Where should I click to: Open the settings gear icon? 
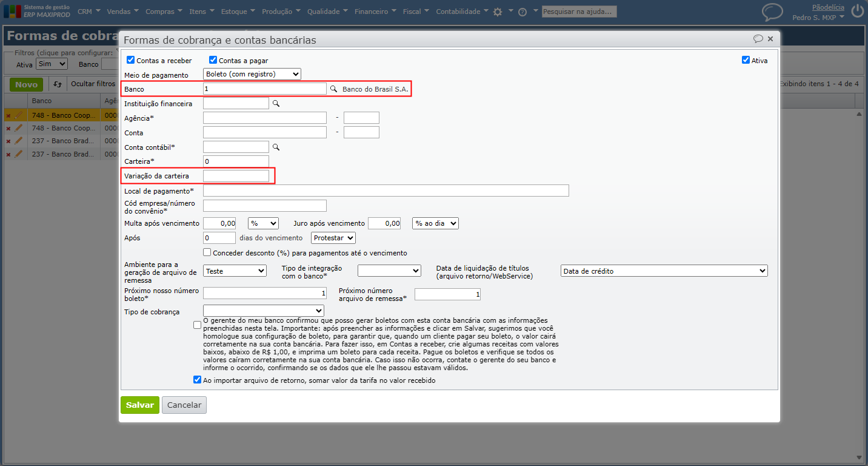click(x=498, y=12)
